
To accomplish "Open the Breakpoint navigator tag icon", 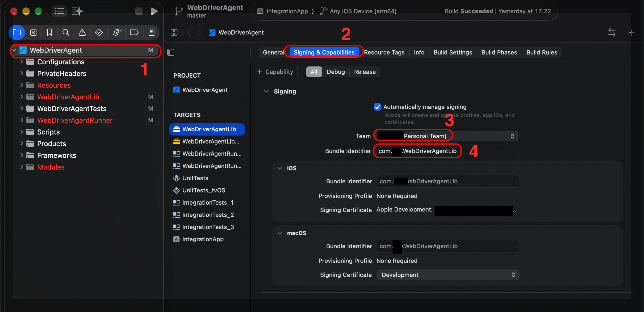I will click(134, 32).
